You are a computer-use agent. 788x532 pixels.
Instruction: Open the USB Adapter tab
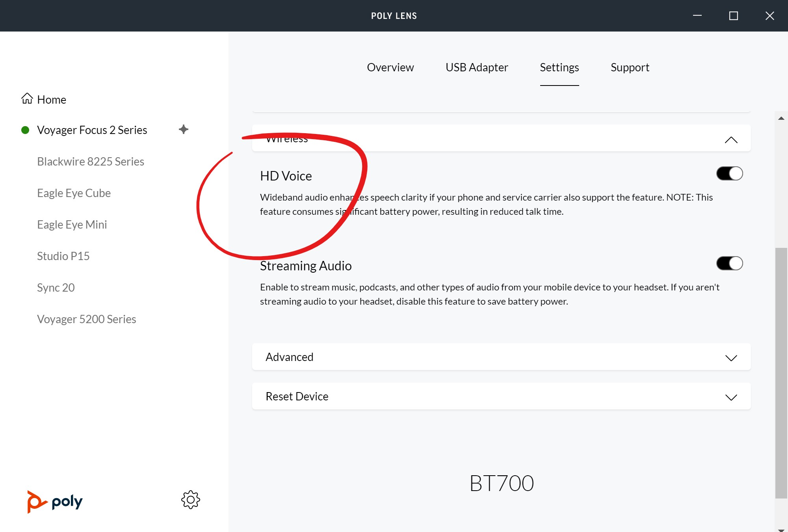pos(477,67)
